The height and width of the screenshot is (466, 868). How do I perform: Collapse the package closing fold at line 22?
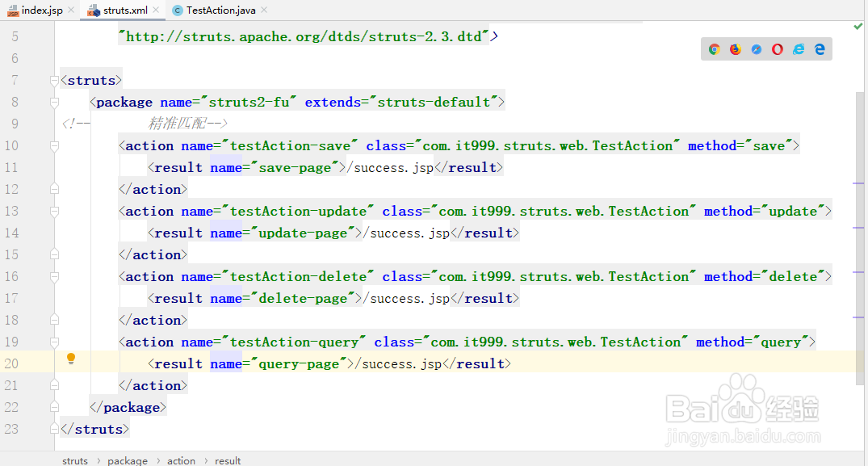coord(54,407)
